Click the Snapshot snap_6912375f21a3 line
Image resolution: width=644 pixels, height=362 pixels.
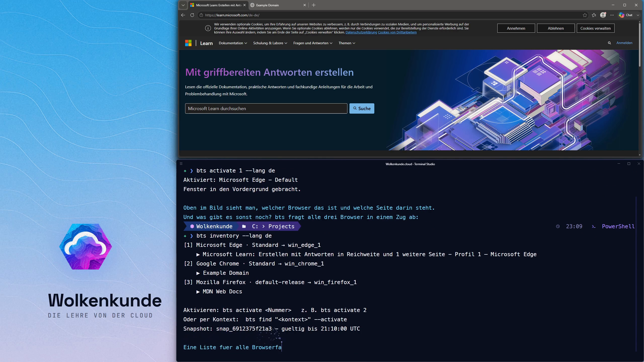272,329
